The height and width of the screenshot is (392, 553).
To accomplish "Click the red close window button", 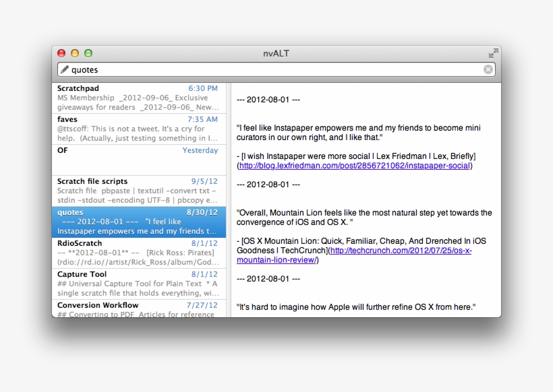I will click(x=61, y=53).
